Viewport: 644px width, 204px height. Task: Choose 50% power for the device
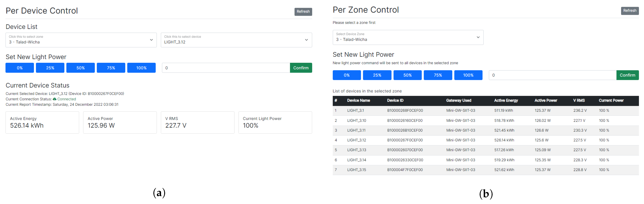(80, 68)
